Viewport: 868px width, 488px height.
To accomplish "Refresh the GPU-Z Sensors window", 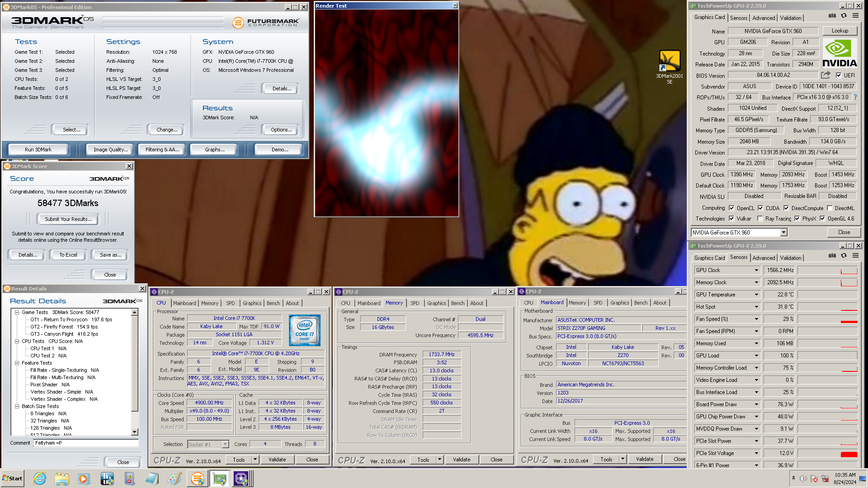I will click(x=844, y=256).
